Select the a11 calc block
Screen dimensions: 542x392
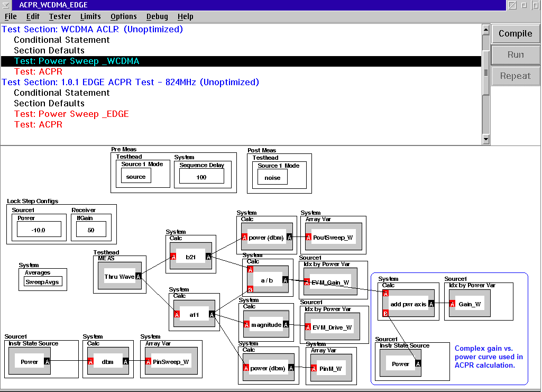pyautogui.click(x=194, y=314)
